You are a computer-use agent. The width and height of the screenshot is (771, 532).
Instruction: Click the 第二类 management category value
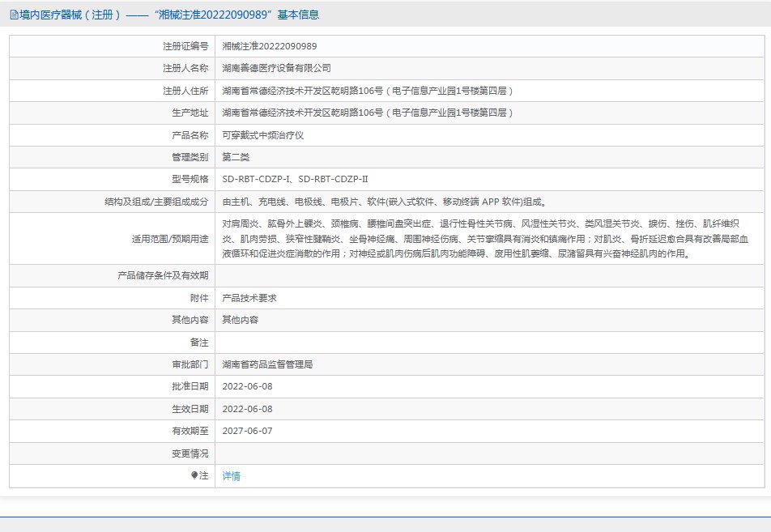click(x=236, y=157)
